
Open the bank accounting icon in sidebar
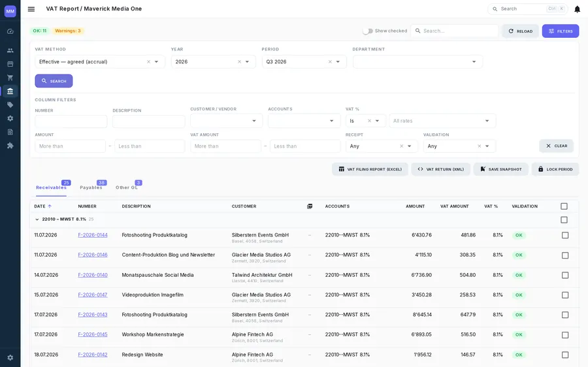point(10,91)
